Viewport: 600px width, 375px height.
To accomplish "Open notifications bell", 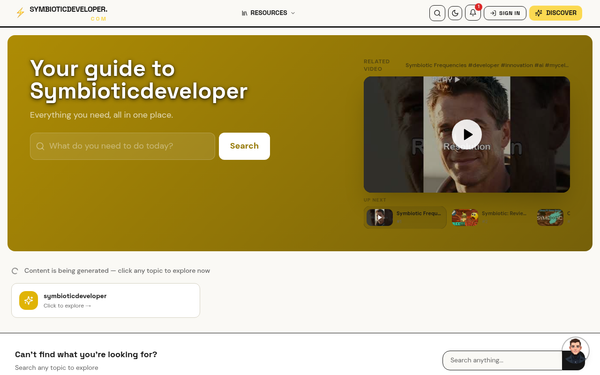I will [x=473, y=13].
